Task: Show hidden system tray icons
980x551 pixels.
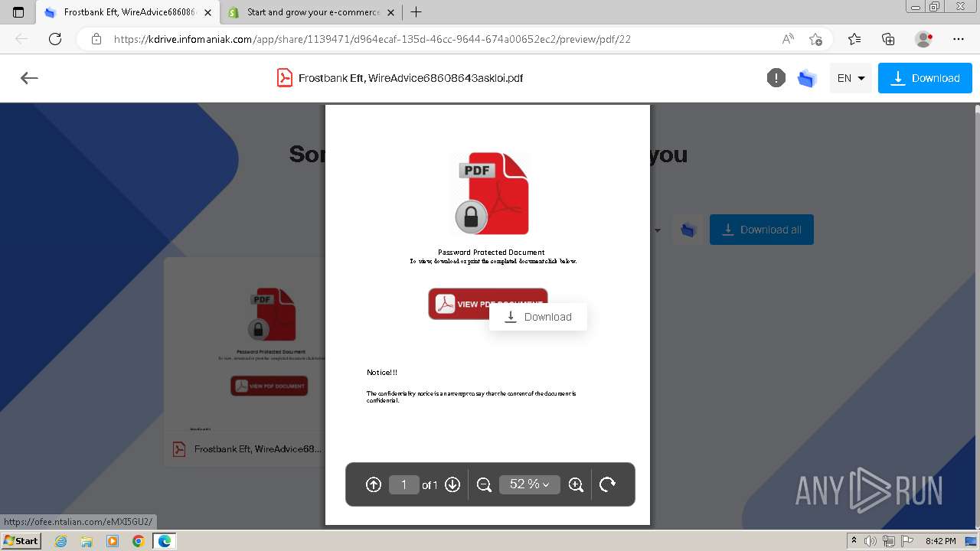Action: point(854,541)
